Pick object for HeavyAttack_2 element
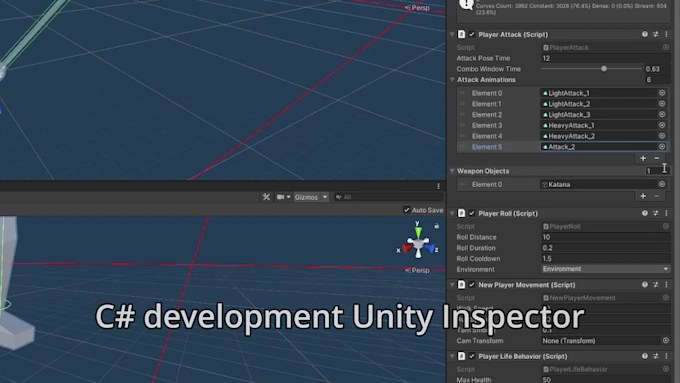 click(x=662, y=136)
